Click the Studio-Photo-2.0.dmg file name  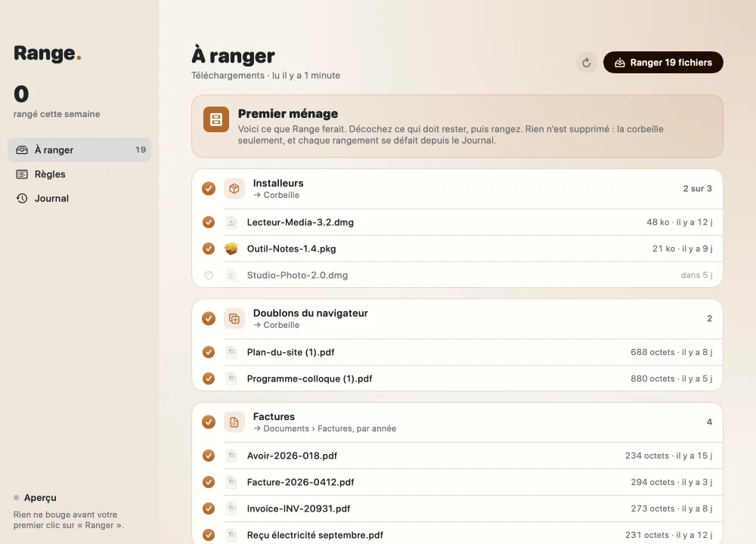click(x=297, y=275)
